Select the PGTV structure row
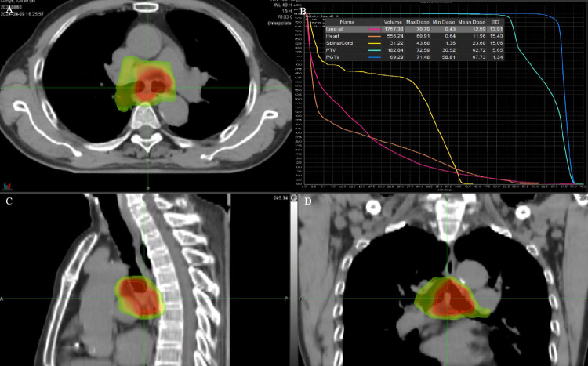Viewport: 588px width, 366px height. (x=414, y=57)
